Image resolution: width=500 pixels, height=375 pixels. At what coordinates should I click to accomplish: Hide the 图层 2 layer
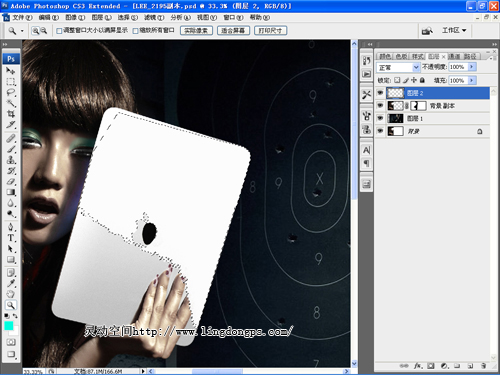(x=380, y=93)
